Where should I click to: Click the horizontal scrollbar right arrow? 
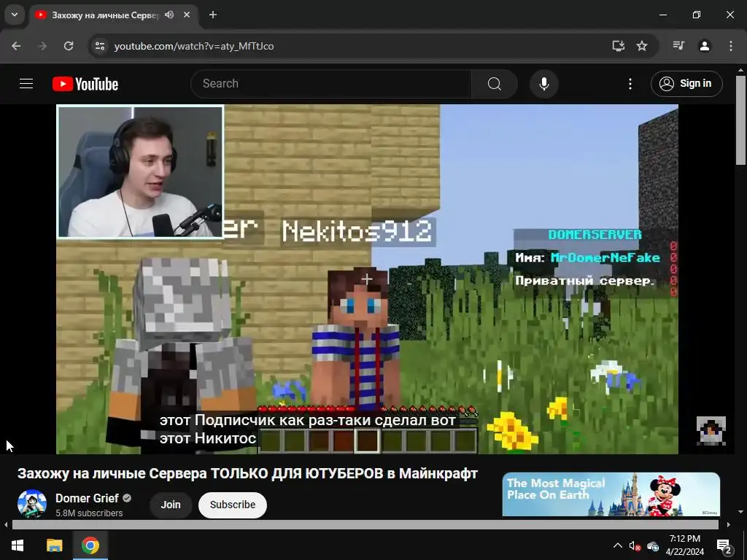click(x=729, y=525)
